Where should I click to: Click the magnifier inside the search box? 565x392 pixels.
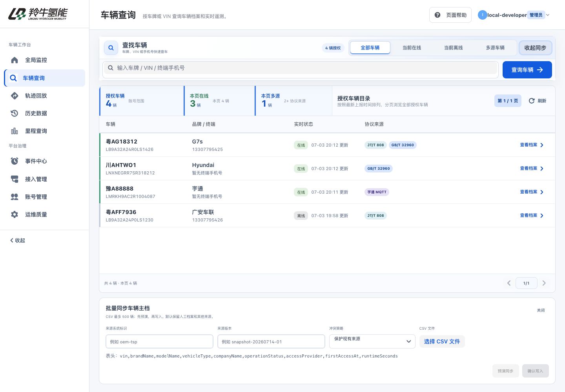pyautogui.click(x=111, y=68)
